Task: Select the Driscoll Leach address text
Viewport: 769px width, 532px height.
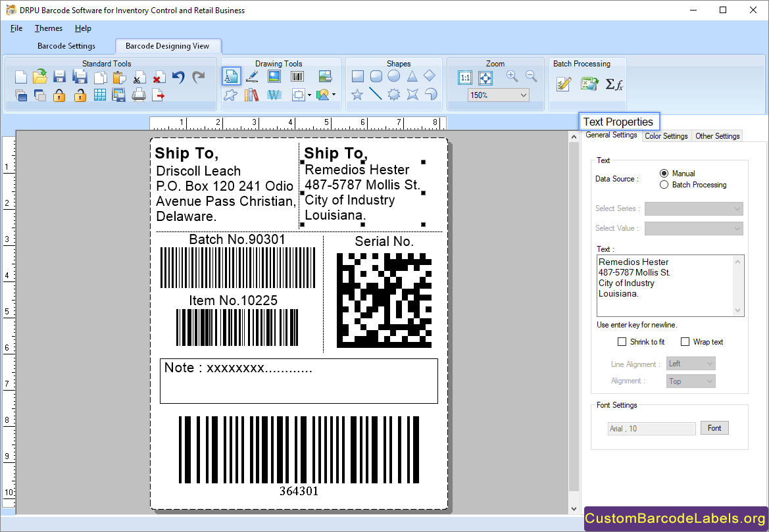Action: (x=226, y=194)
